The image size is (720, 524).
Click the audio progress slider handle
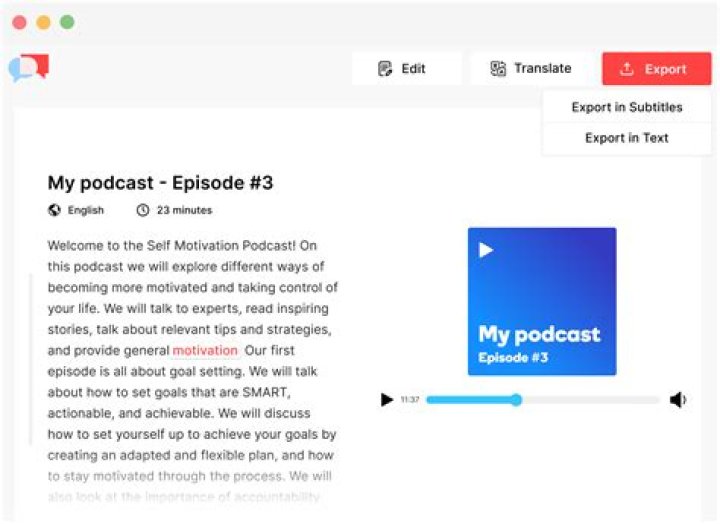click(517, 400)
